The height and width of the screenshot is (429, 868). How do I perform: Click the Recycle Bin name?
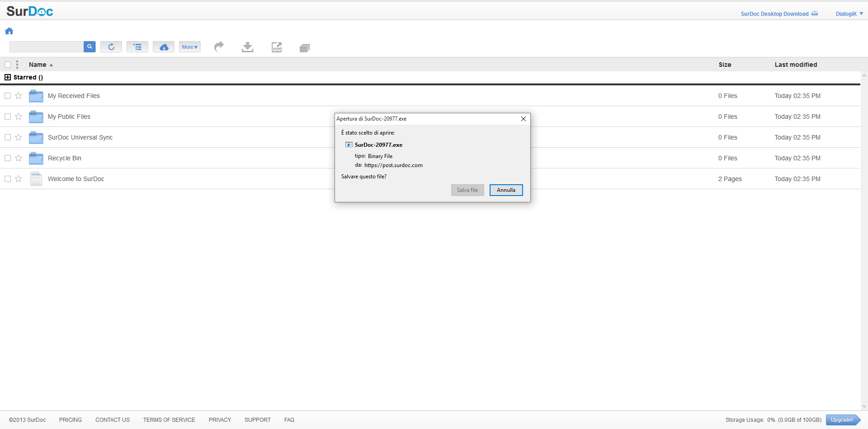[x=65, y=158]
